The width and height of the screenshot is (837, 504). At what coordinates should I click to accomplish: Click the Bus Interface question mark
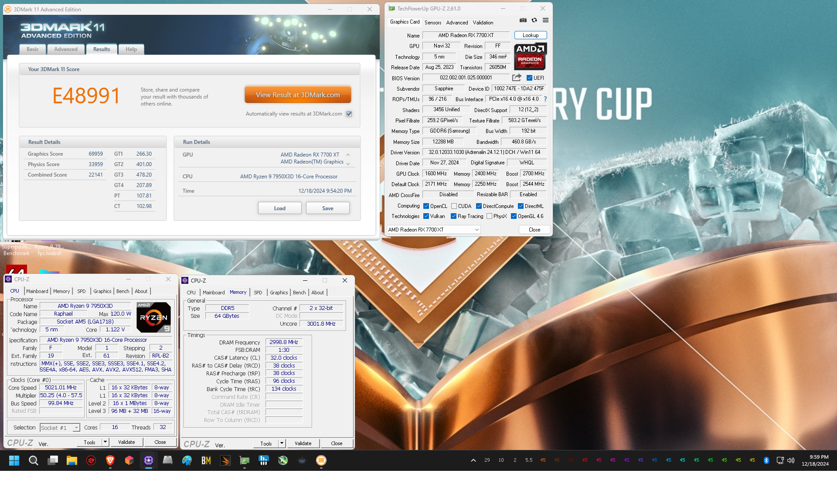pos(545,99)
